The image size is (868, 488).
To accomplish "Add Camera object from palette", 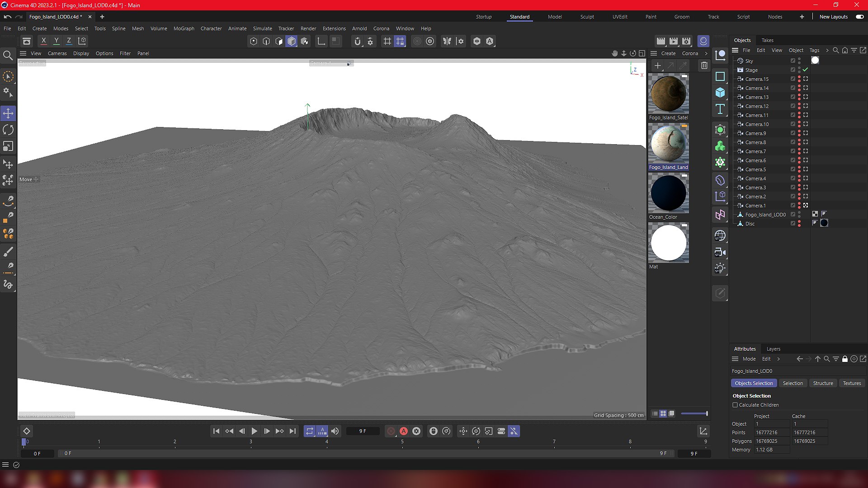I will coord(720,252).
